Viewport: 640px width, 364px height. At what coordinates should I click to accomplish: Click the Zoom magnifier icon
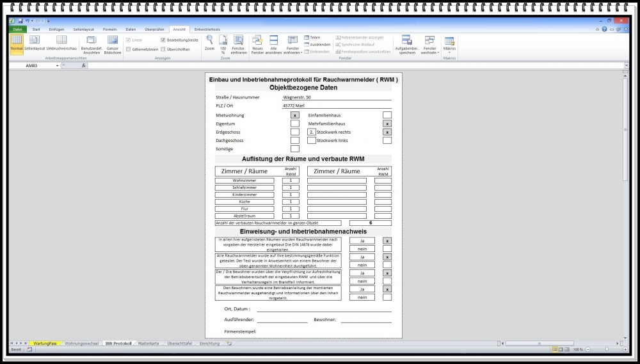(209, 40)
